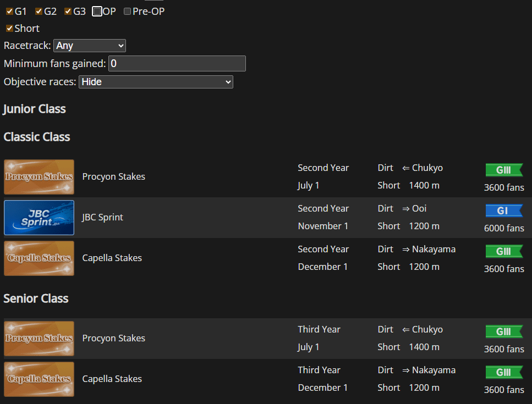Click the Nakayama racetrack in Classic Class
Screen dimensions: 532x404
(x=434, y=250)
